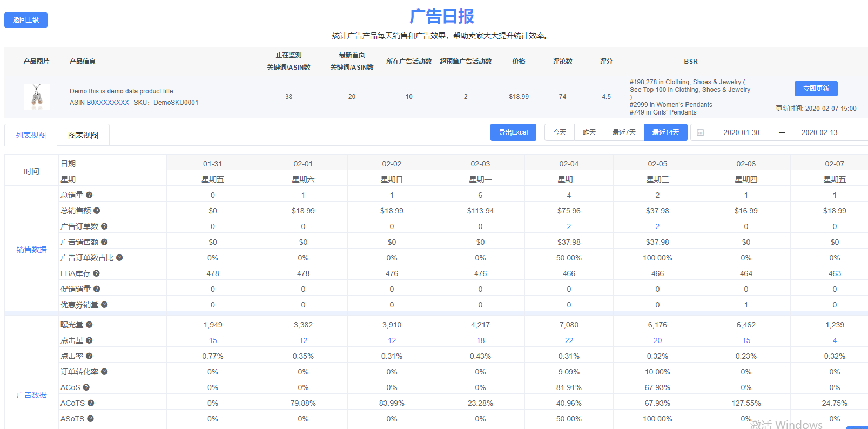Click the 02-03 date column header
Viewport: 868px width, 429px height.
480,164
